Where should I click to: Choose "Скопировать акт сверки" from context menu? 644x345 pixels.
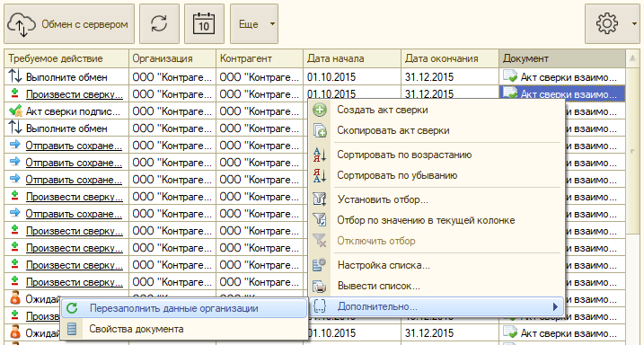click(x=437, y=130)
